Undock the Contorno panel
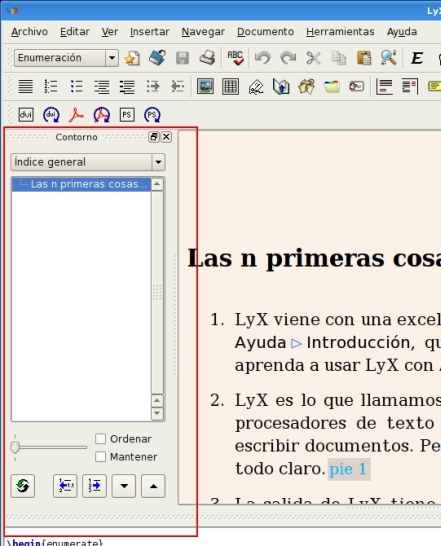This screenshot has width=441, height=546. pyautogui.click(x=154, y=137)
